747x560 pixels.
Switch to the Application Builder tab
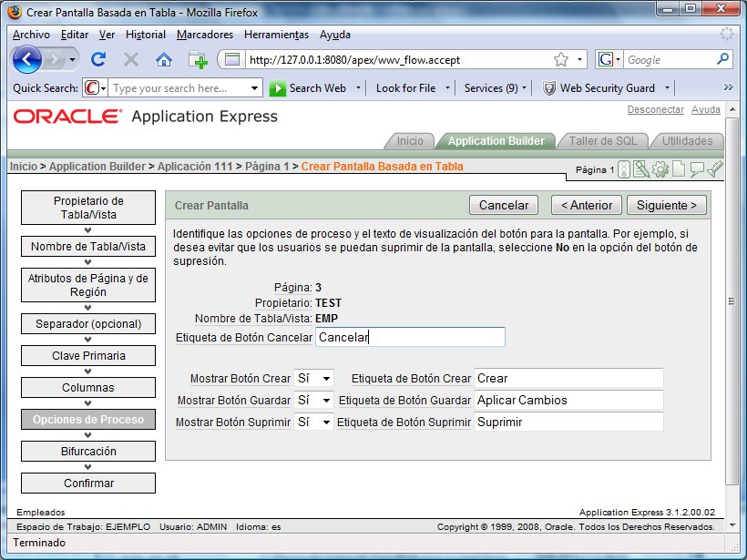tap(496, 141)
